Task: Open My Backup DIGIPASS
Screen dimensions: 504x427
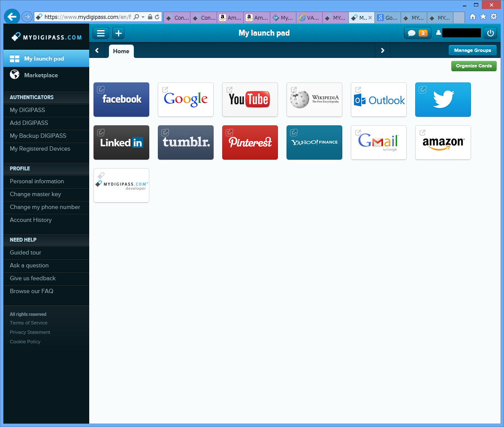Action: (46, 136)
